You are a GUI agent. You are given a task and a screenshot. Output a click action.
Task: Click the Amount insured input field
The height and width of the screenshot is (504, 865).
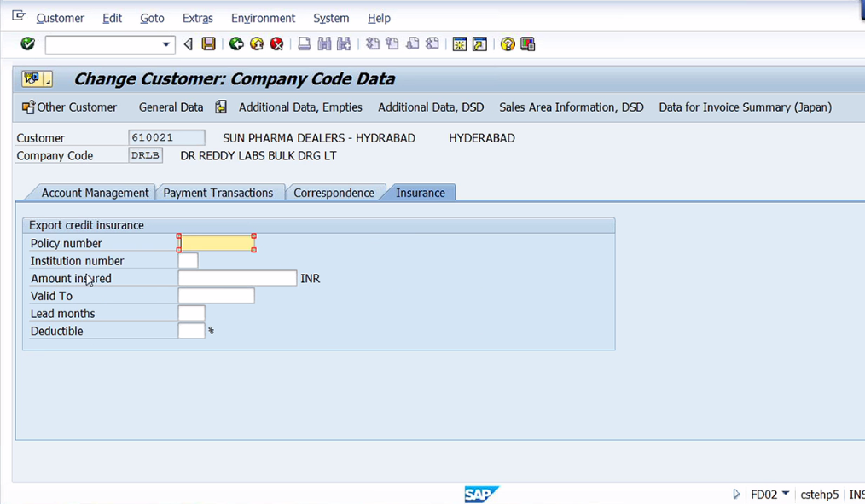pyautogui.click(x=237, y=278)
